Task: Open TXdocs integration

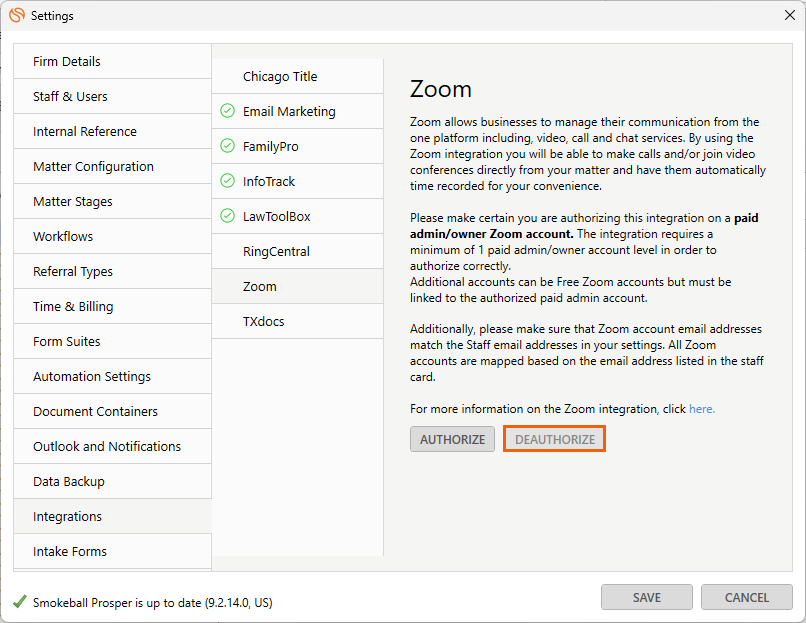Action: (x=298, y=321)
